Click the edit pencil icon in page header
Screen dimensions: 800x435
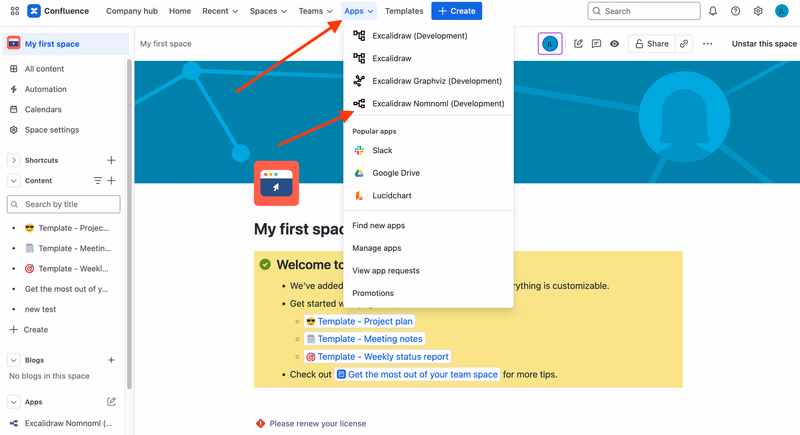(x=578, y=44)
